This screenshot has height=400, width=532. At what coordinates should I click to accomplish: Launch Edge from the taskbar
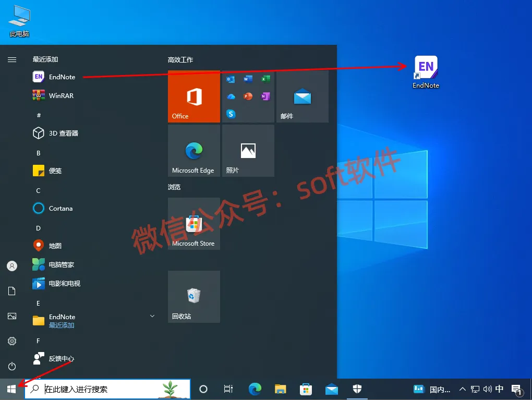pyautogui.click(x=255, y=389)
